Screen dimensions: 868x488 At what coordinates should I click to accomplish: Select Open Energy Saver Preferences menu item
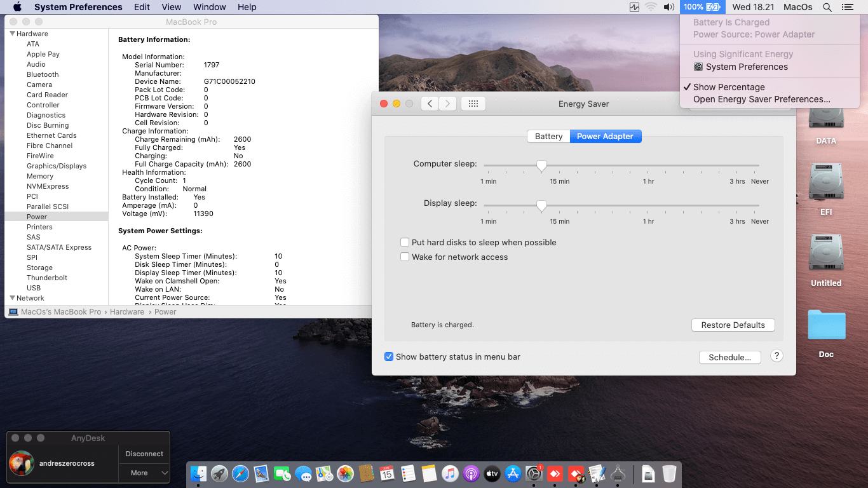(761, 99)
